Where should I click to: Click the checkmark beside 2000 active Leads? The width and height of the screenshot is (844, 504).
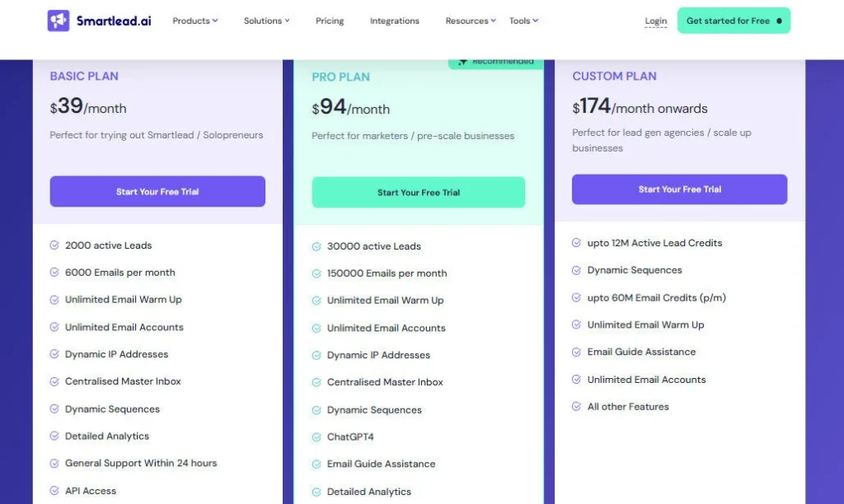[55, 245]
